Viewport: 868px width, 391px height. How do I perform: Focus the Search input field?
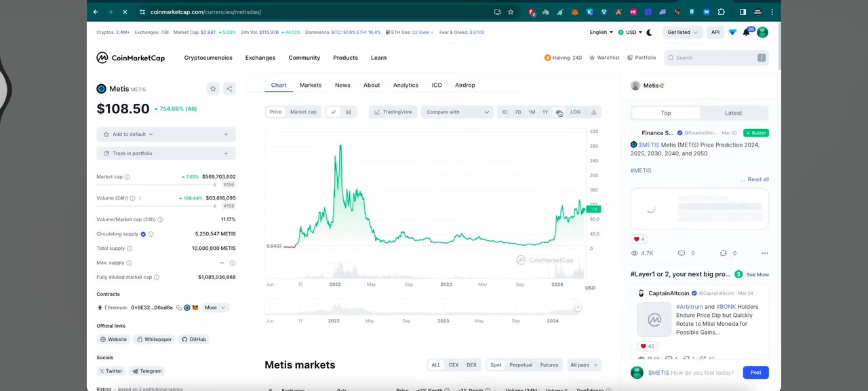716,58
